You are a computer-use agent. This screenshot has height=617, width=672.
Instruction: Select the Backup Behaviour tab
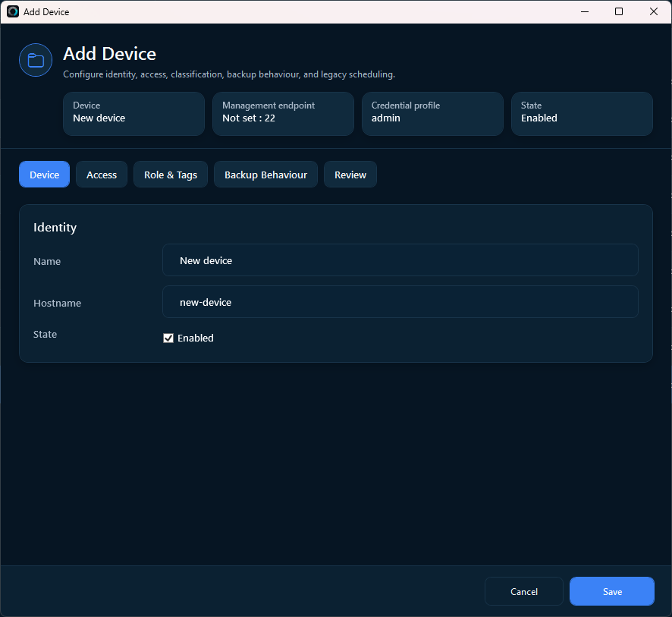point(265,175)
